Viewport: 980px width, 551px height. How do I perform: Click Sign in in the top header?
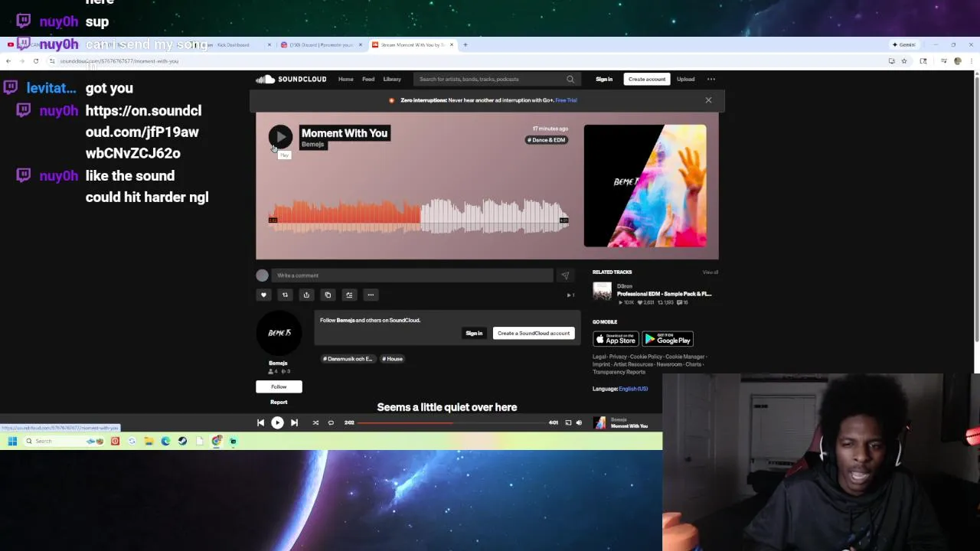604,79
